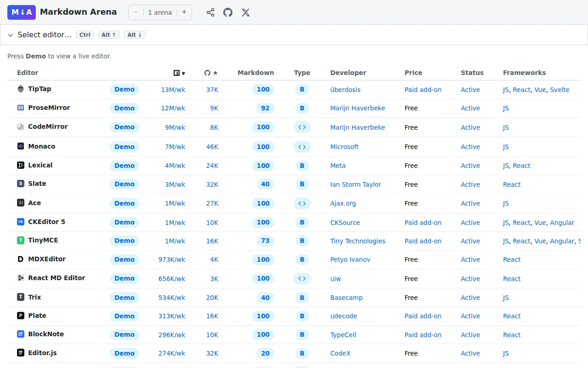Click Monaco's 46K stars value
This screenshot has height=368, width=588.
(x=212, y=147)
